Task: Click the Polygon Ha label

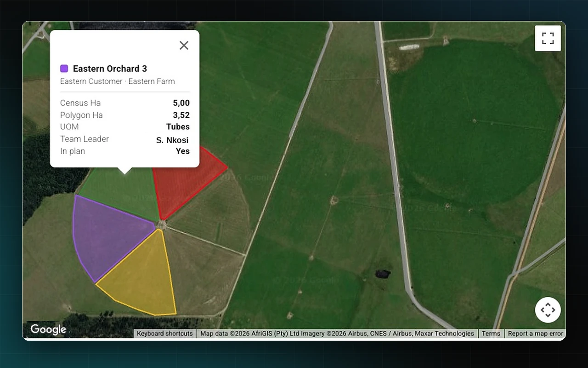Action: point(81,115)
